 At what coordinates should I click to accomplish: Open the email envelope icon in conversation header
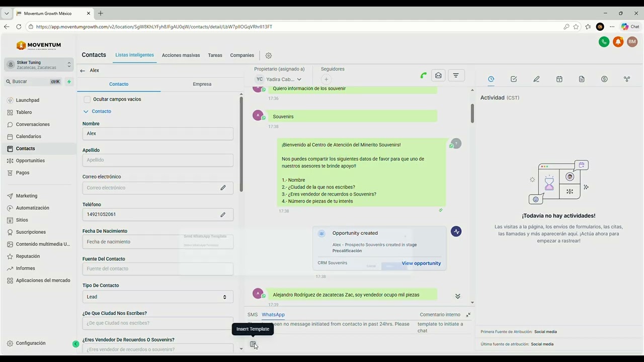coord(438,75)
